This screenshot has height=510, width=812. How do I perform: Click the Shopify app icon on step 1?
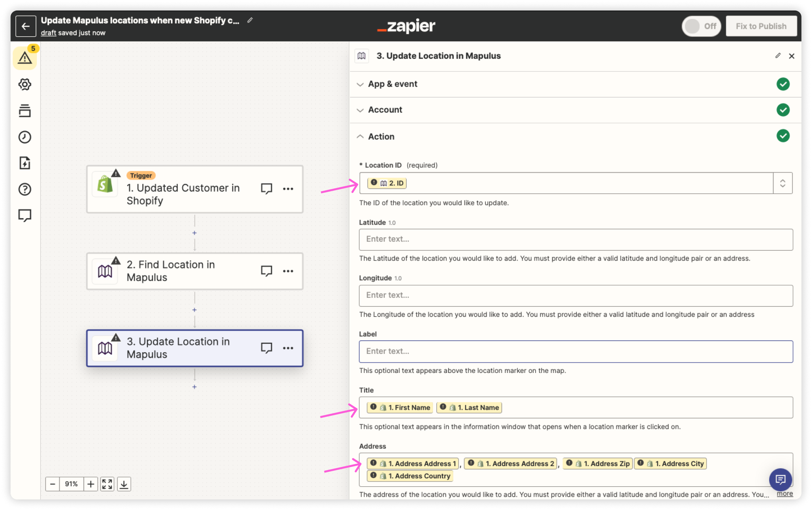click(105, 184)
